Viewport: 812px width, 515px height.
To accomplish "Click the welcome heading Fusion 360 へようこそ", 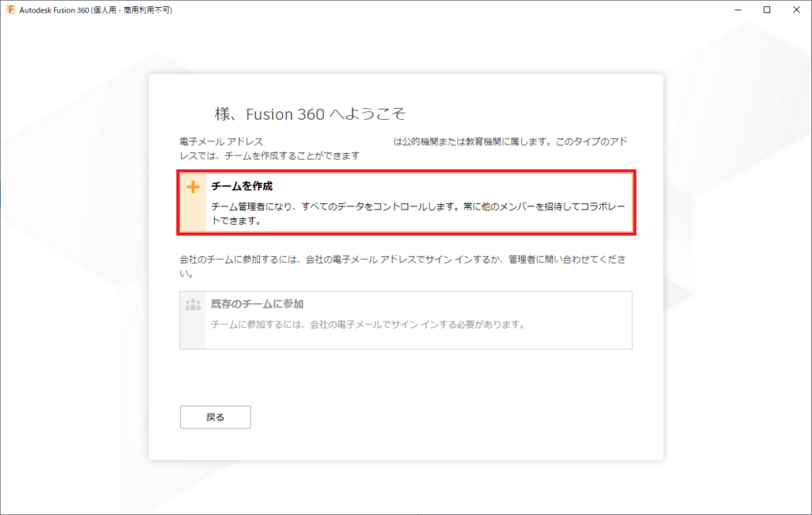I will [325, 114].
